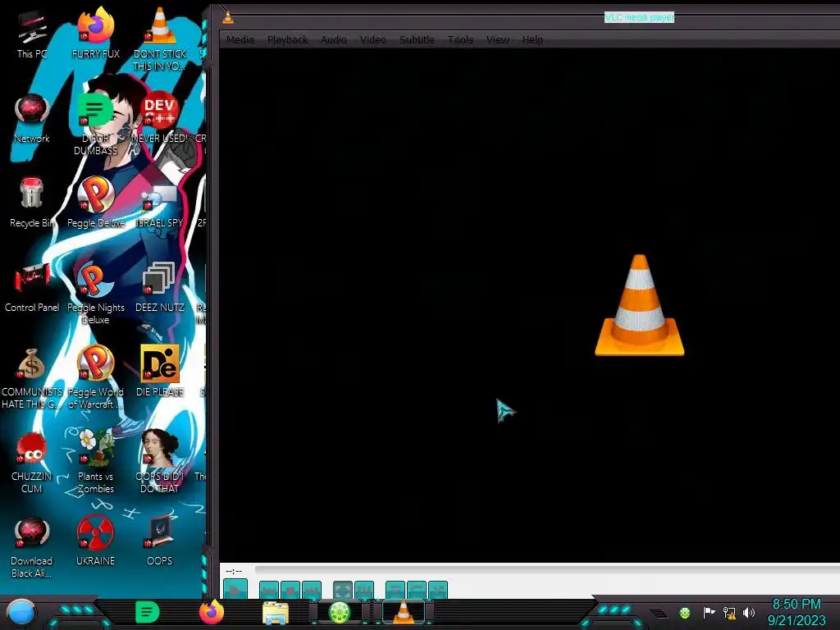This screenshot has width=840, height=630.
Task: Select the Network desktop icon
Action: tap(32, 118)
